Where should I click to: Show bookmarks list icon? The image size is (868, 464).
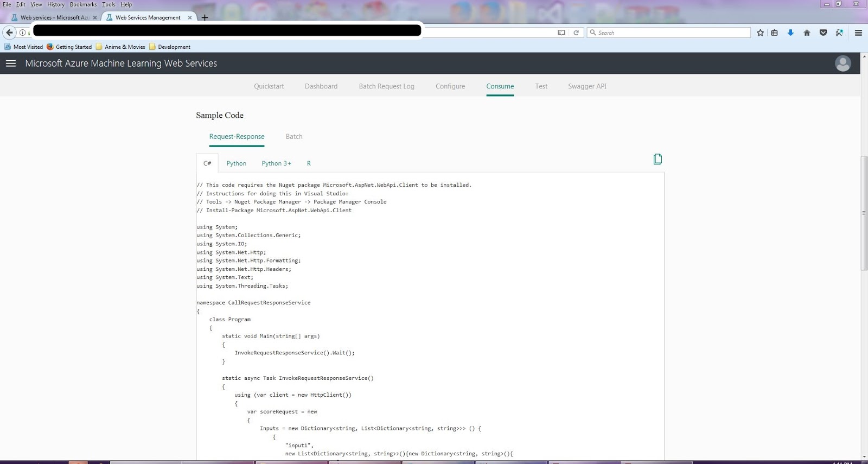coord(775,33)
